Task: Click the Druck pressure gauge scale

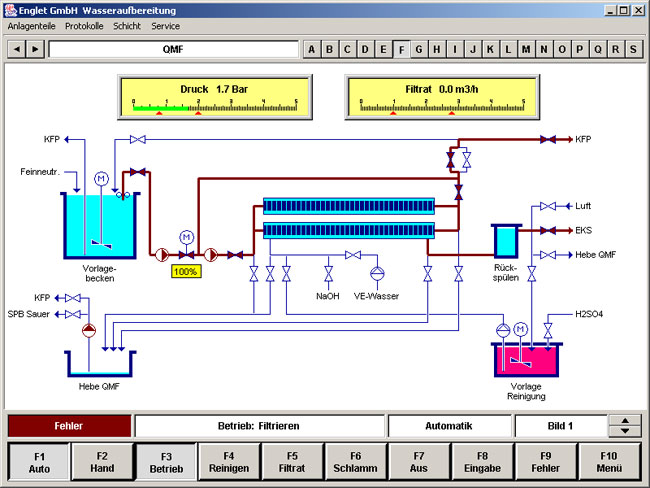Action: point(208,104)
